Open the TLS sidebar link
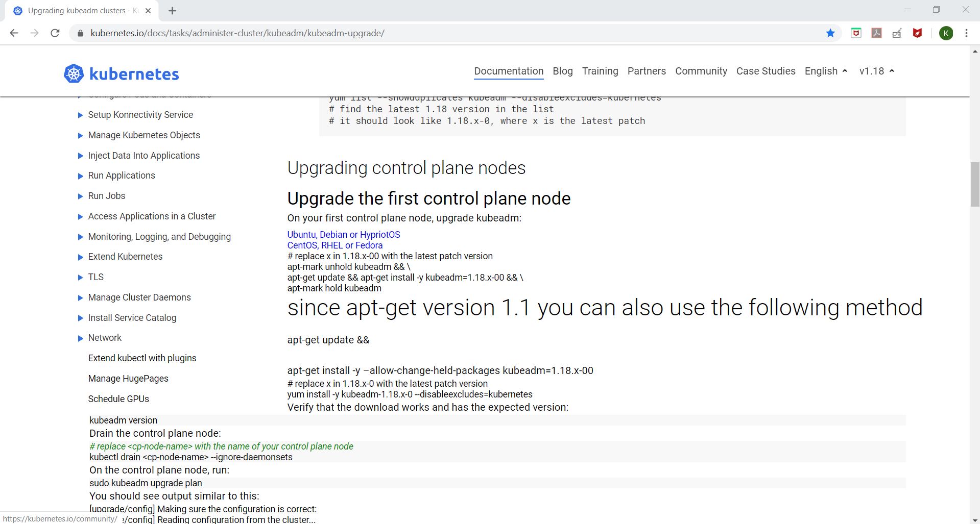This screenshot has width=980, height=524. point(95,277)
